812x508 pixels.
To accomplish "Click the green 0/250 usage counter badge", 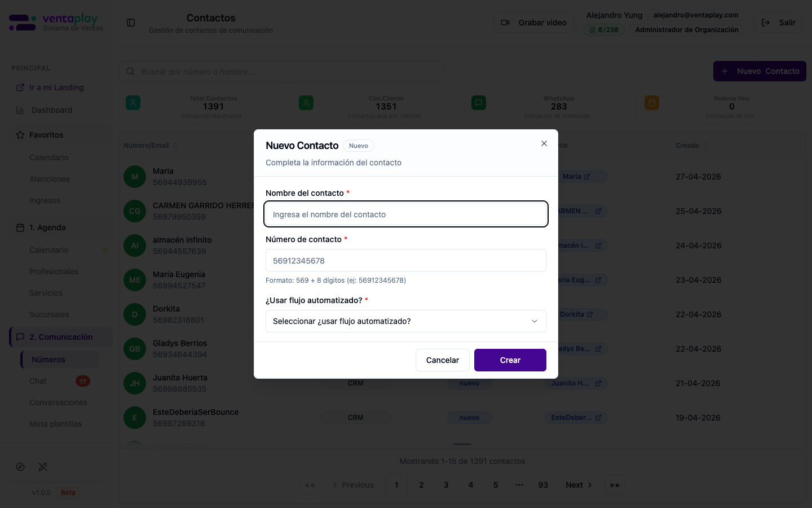I will pos(604,30).
